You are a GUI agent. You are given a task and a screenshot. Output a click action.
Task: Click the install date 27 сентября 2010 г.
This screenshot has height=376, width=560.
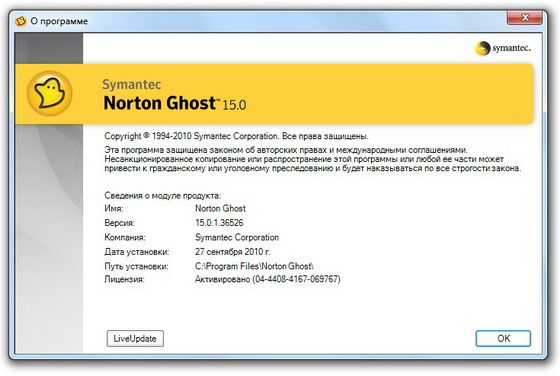tap(232, 252)
